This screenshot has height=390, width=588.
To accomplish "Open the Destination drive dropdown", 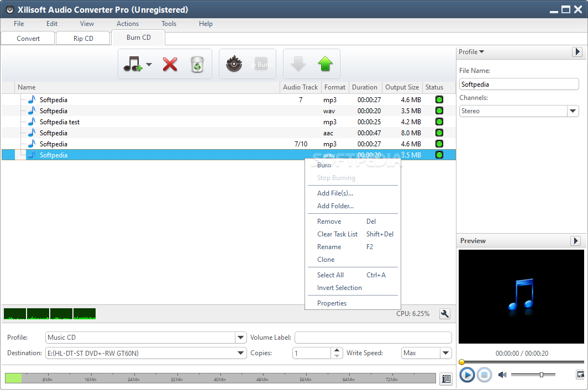I will pyautogui.click(x=240, y=353).
